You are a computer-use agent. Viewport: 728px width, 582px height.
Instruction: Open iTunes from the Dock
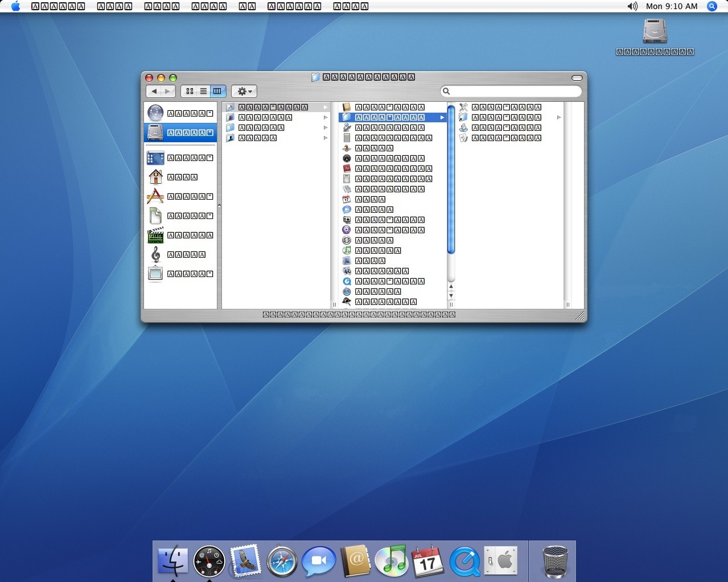392,561
